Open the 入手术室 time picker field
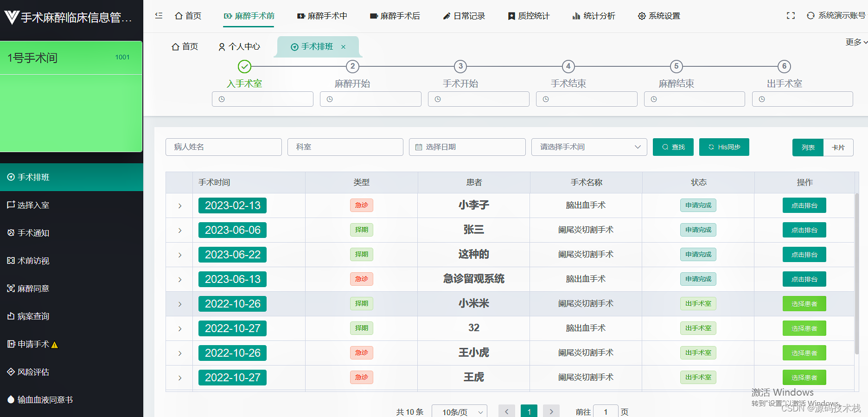 click(262, 99)
